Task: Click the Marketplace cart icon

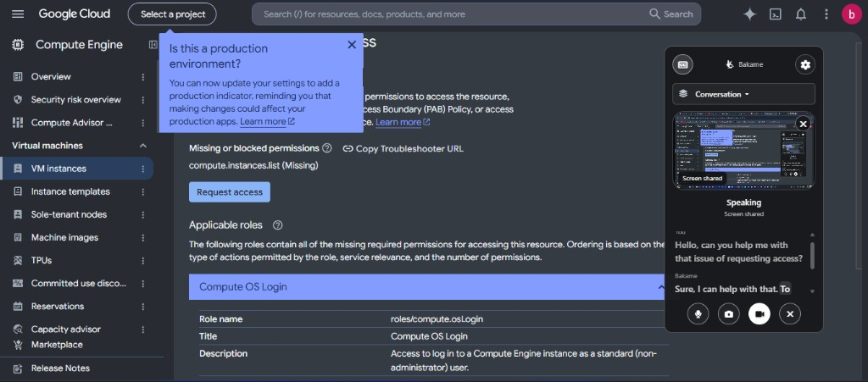Action: (18, 345)
